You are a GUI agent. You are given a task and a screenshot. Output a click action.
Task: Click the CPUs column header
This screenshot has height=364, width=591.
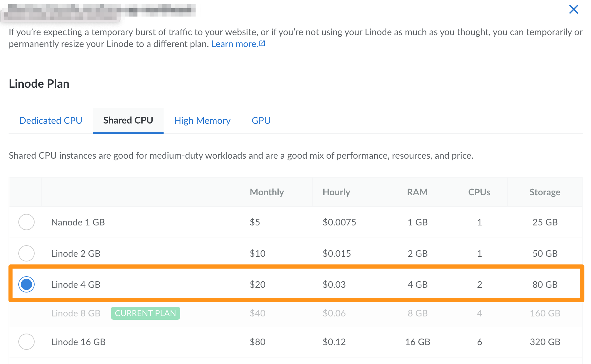pos(479,192)
